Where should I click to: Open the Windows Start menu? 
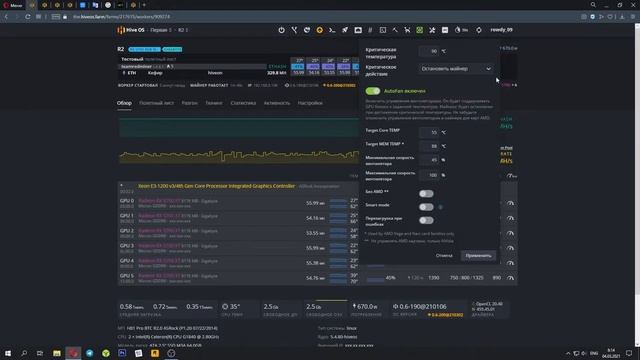[x=8, y=353]
